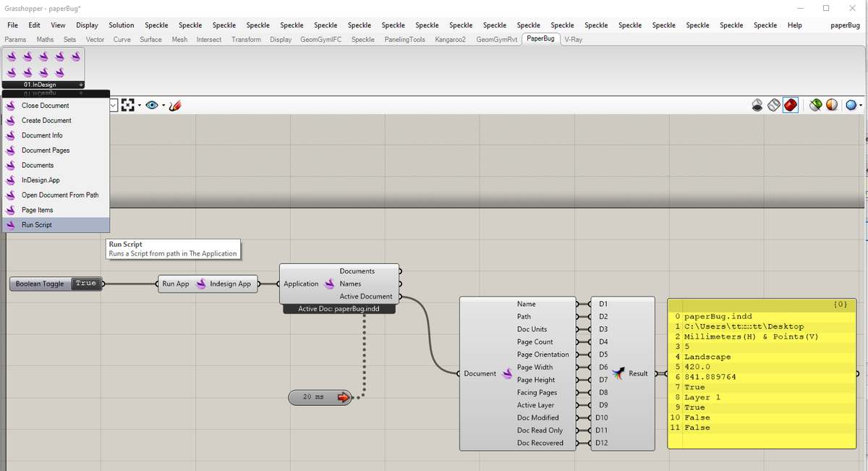Screen dimensions: 868x471
Task: Click the Facing Pages output label
Action: [x=537, y=392]
